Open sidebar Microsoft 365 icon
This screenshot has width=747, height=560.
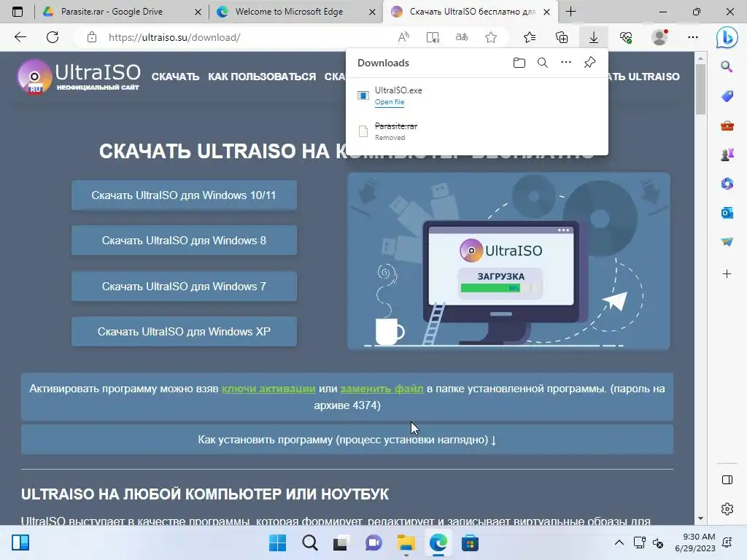pyautogui.click(x=727, y=184)
